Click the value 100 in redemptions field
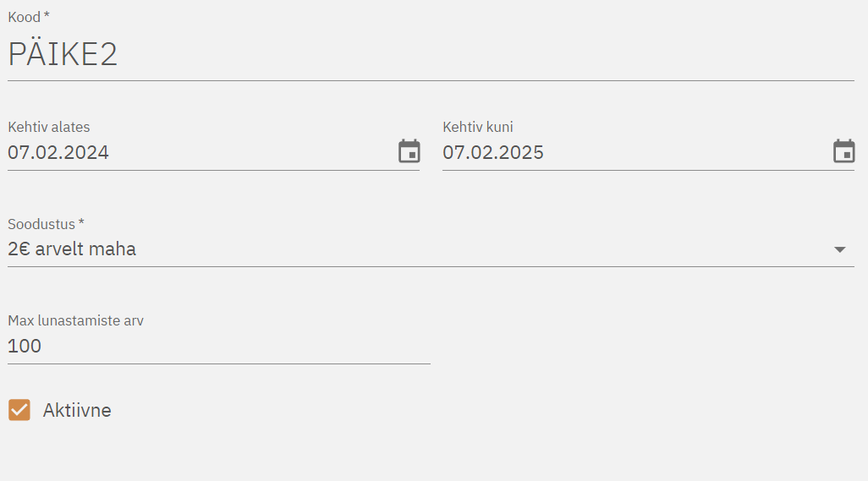Viewport: 868px width, 481px height. [x=25, y=346]
